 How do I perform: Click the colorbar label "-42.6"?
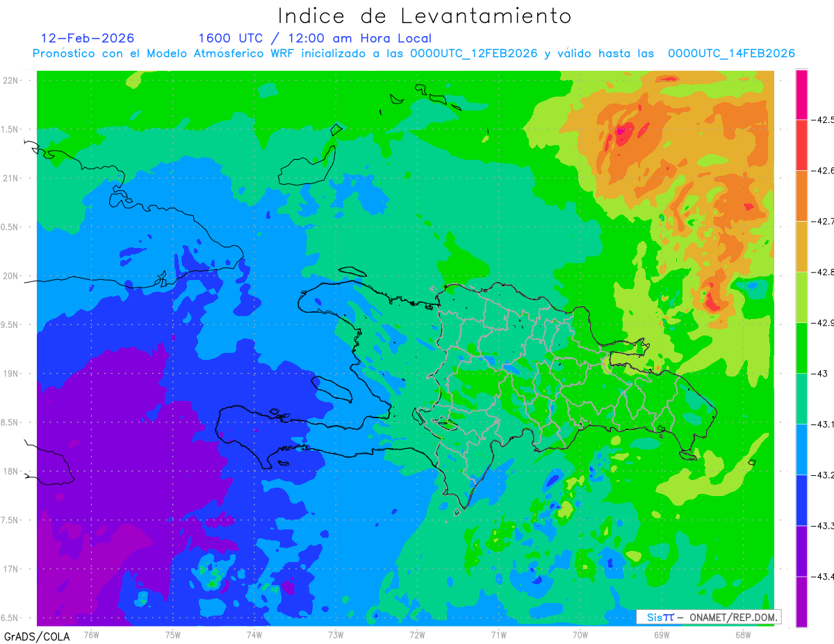coord(823,171)
